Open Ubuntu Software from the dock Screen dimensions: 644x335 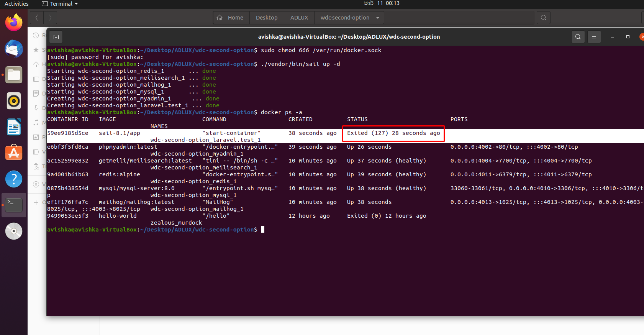click(x=14, y=153)
